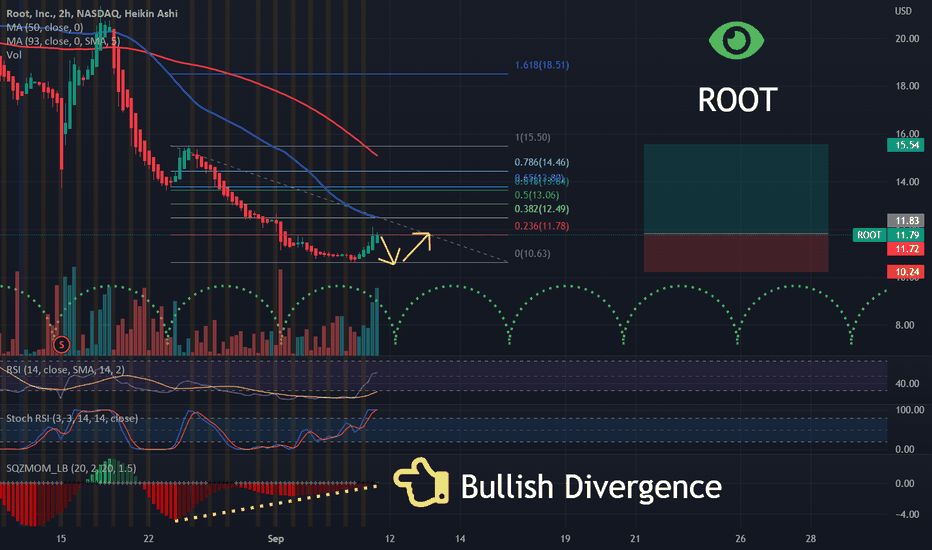
Task: Select the 0.5(13.06) Fibonacci level label
Action: click(x=537, y=195)
